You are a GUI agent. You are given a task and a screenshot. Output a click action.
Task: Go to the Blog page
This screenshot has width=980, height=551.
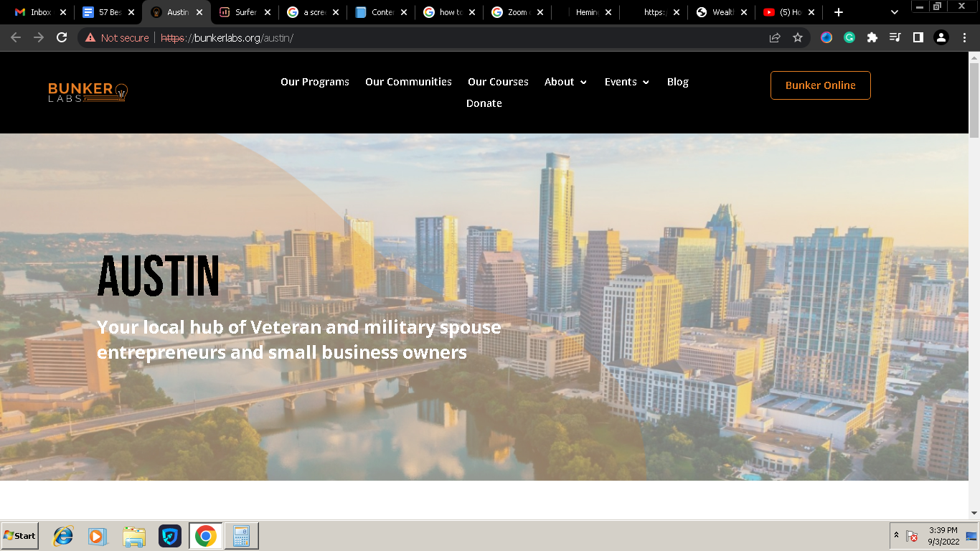pyautogui.click(x=678, y=82)
